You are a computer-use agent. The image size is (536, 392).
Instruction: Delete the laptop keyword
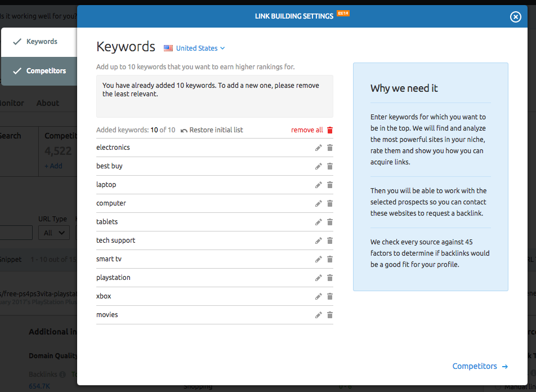[330, 185]
